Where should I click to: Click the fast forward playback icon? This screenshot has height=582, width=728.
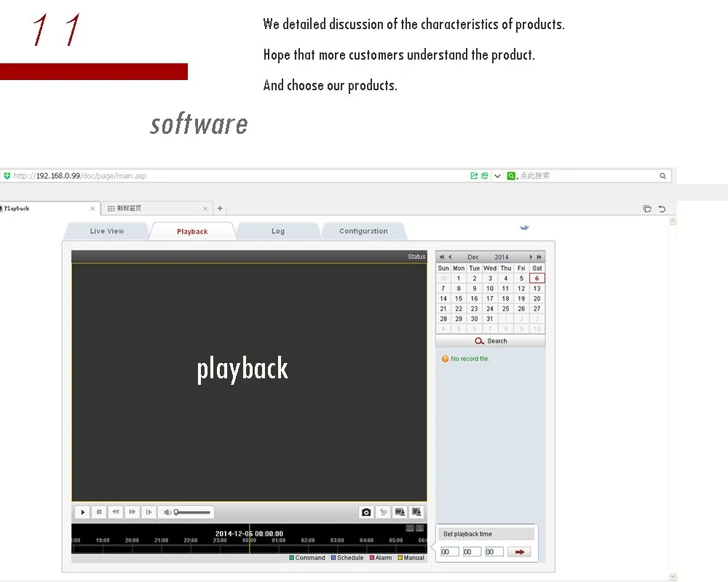pos(132,512)
